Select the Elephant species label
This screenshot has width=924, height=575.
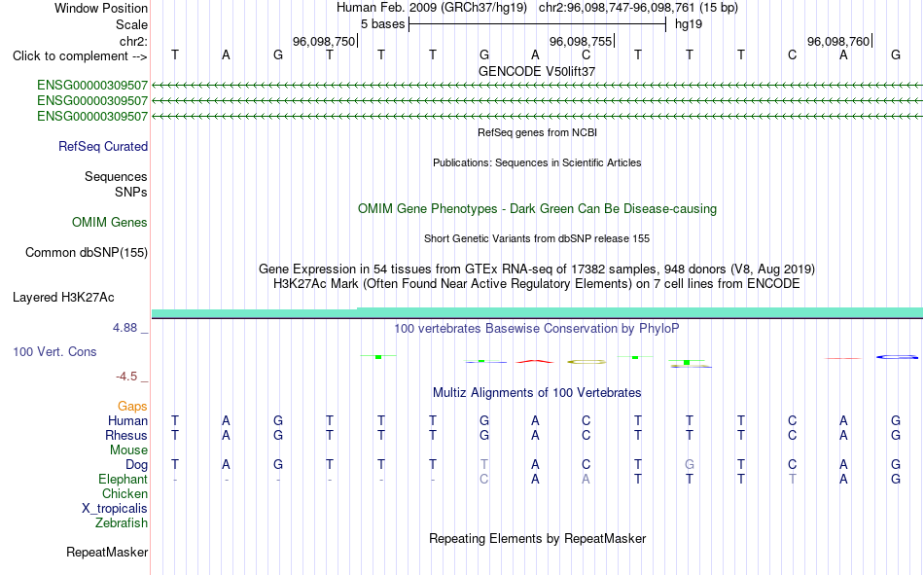(123, 479)
